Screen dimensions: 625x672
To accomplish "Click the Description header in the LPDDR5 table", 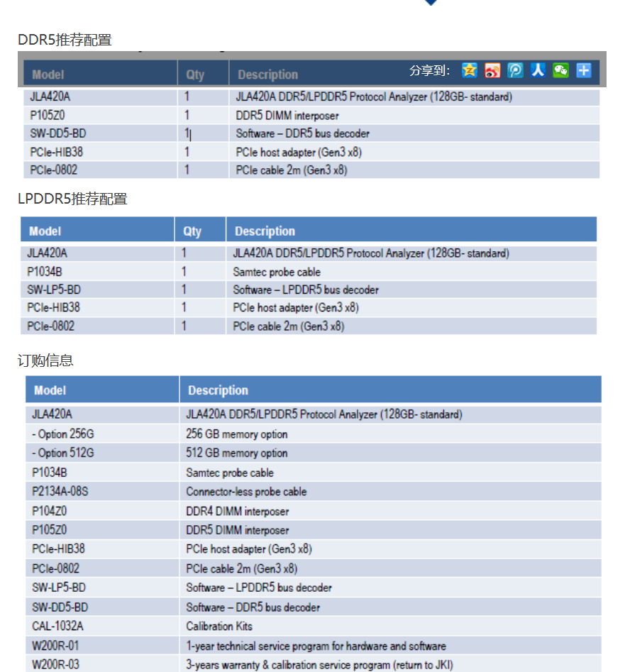I will [x=265, y=231].
